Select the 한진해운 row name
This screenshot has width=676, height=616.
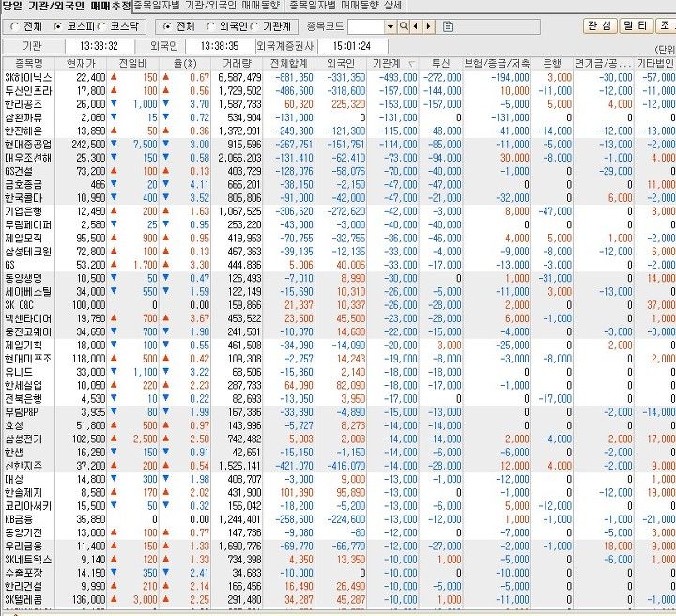tap(28, 131)
